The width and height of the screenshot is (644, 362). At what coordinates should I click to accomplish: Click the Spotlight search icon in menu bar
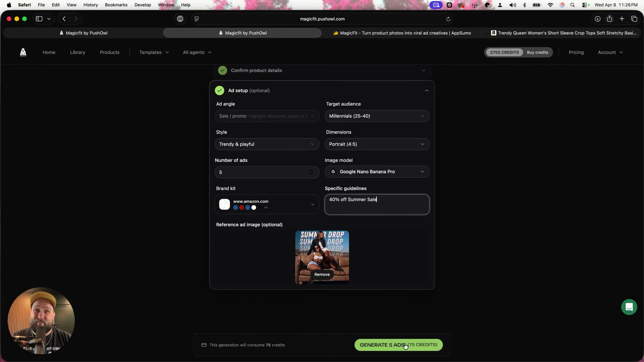click(573, 5)
